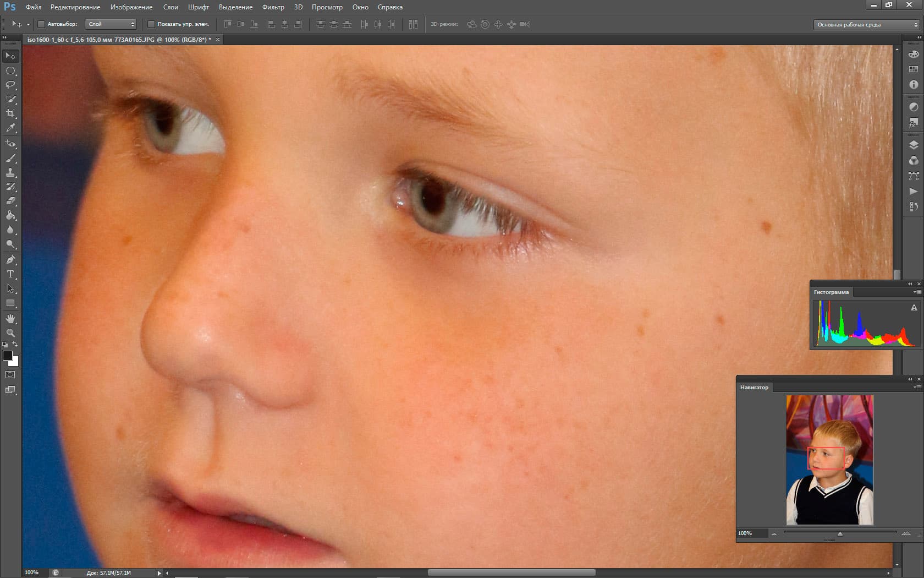Click the foreground color swatch
This screenshot has width=924, height=578.
pos(8,356)
